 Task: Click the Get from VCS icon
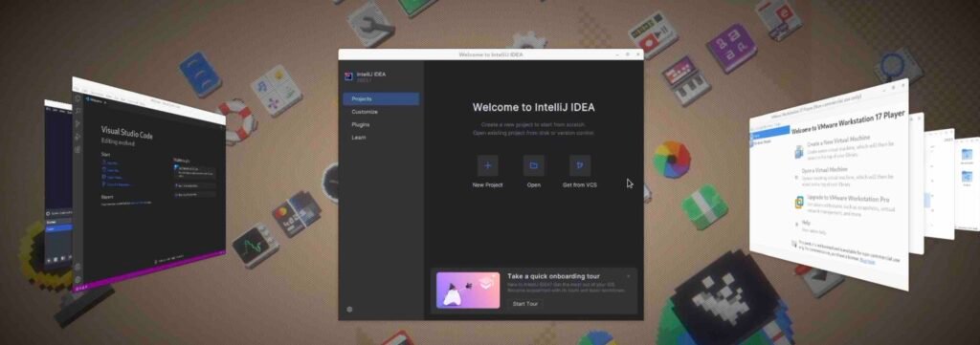click(580, 165)
